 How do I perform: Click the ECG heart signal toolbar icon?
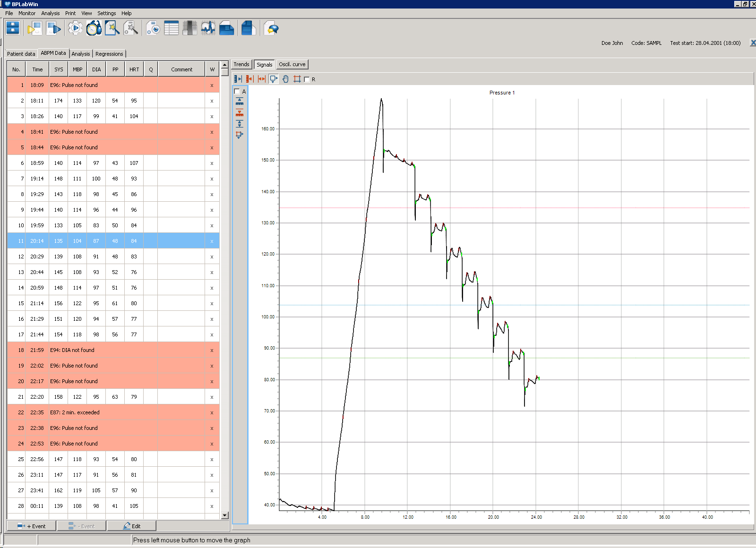pyautogui.click(x=208, y=28)
